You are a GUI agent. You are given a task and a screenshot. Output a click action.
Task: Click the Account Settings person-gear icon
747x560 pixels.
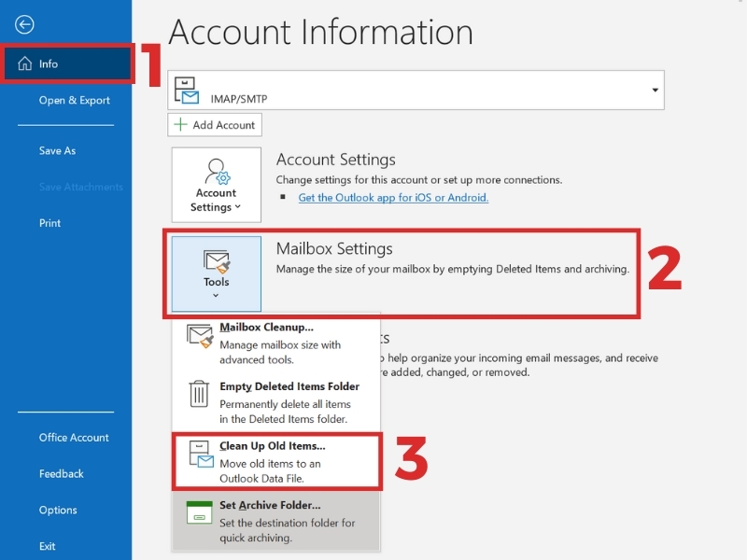(x=218, y=172)
